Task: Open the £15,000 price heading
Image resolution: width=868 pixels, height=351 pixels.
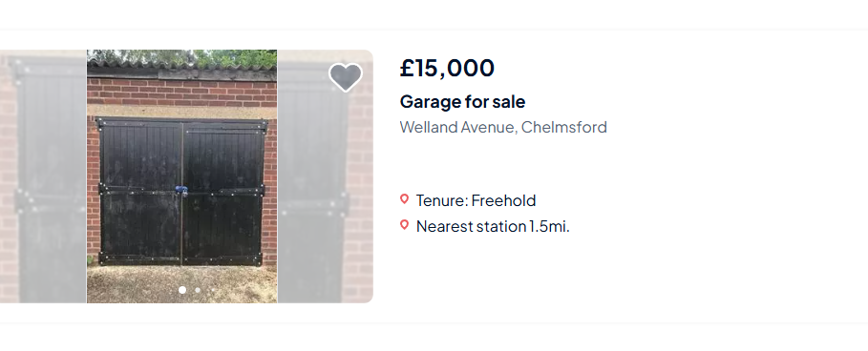Action: [447, 68]
